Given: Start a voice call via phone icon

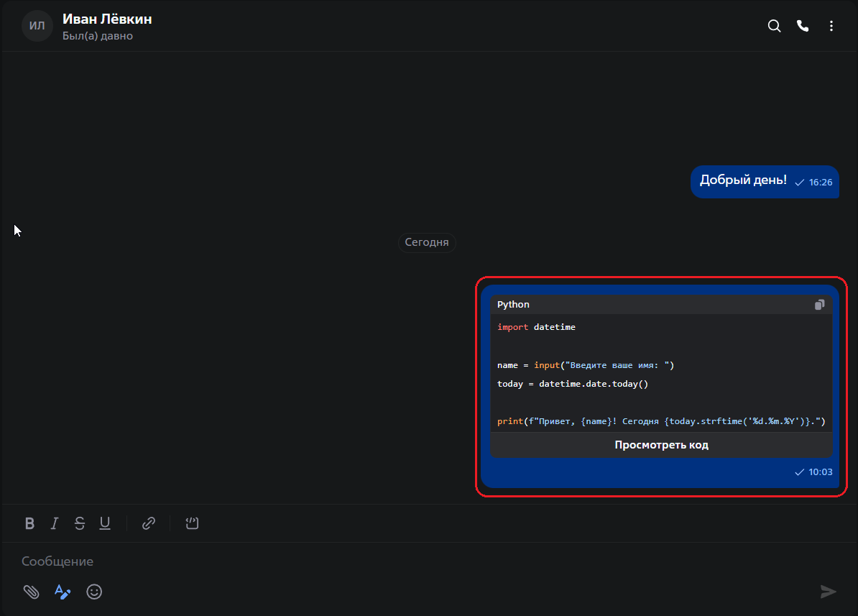Looking at the screenshot, I should coord(803,26).
